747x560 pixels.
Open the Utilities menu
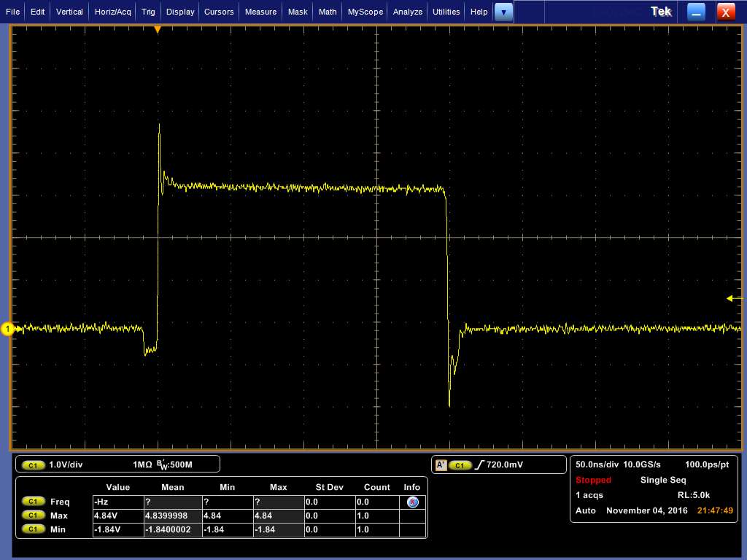pyautogui.click(x=446, y=11)
